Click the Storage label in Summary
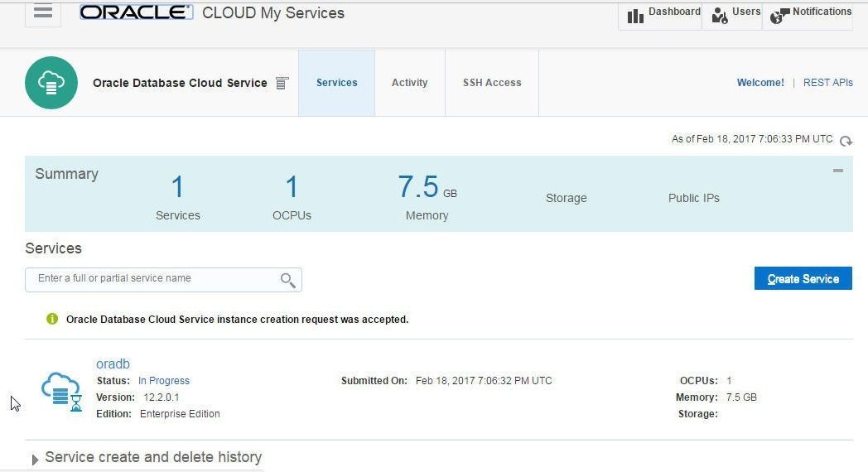The image size is (868, 472). point(567,198)
